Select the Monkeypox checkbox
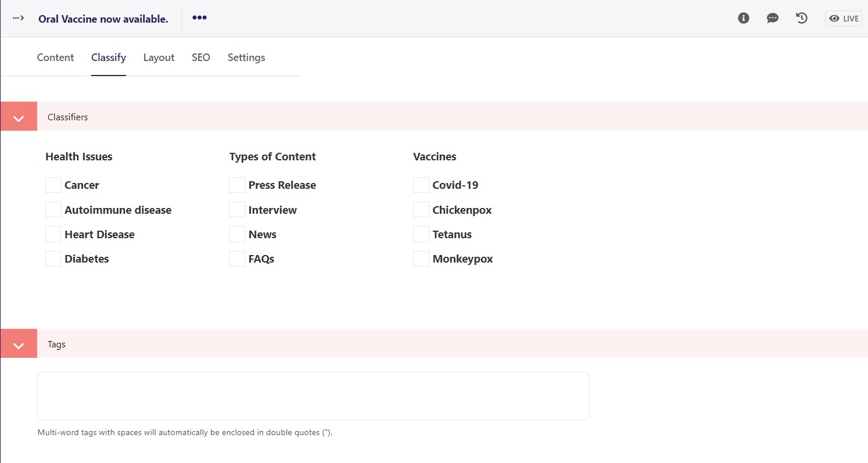 (421, 259)
